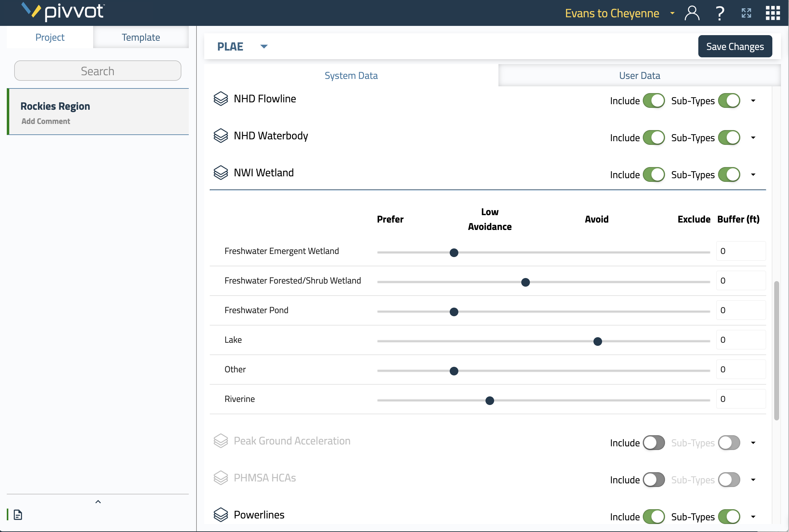Open the user account icon
Image resolution: width=789 pixels, height=532 pixels.
click(x=692, y=13)
